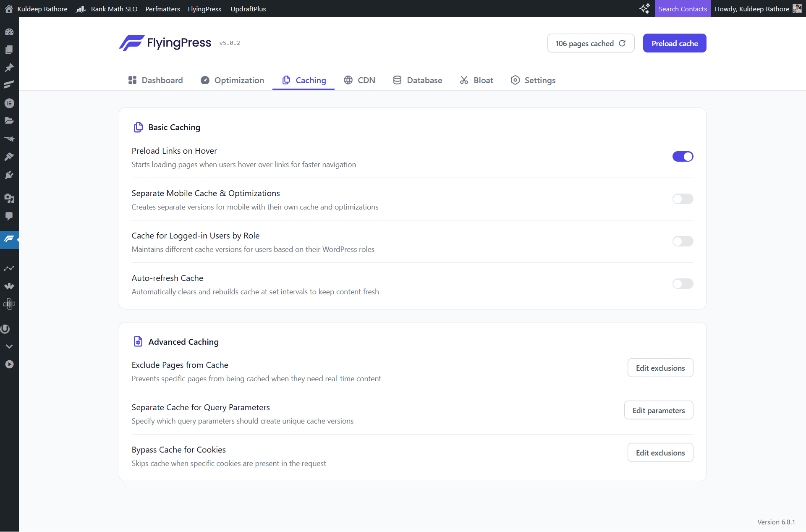The image size is (806, 532).
Task: Open the Templates folder icon in sidebar
Action: (9, 121)
